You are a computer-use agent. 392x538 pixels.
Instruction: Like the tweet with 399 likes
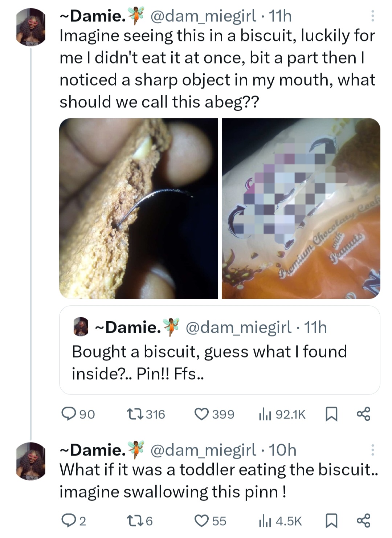tap(201, 414)
